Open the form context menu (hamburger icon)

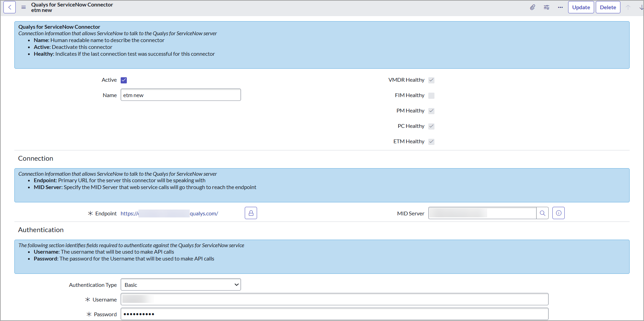[24, 7]
